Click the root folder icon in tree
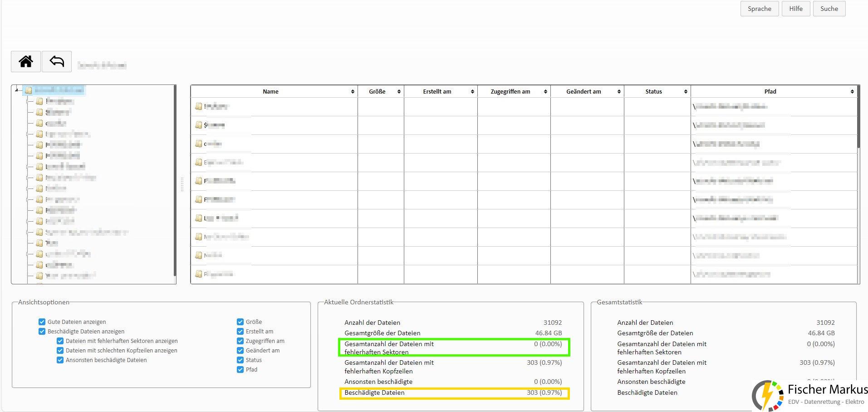 pos(29,90)
